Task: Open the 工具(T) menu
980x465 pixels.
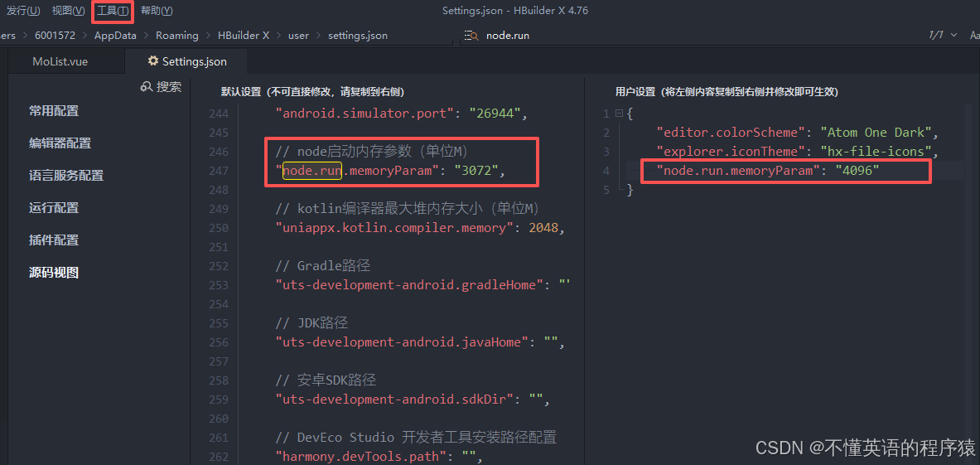Action: 113,11
